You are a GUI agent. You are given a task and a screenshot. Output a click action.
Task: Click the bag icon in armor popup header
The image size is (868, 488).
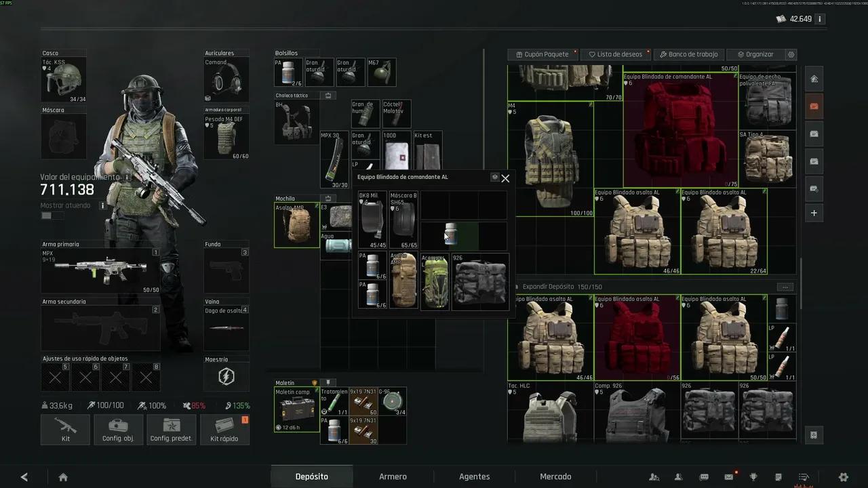(494, 177)
